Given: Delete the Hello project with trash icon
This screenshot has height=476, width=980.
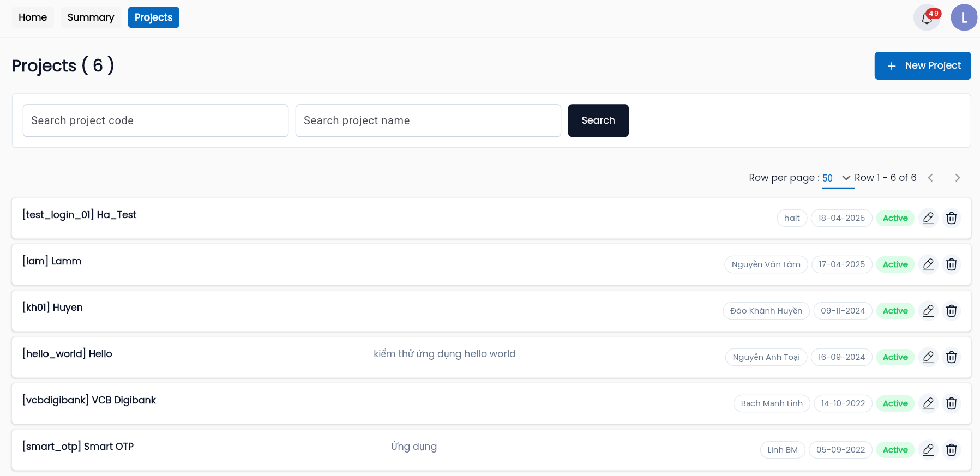Looking at the screenshot, I should tap(951, 357).
